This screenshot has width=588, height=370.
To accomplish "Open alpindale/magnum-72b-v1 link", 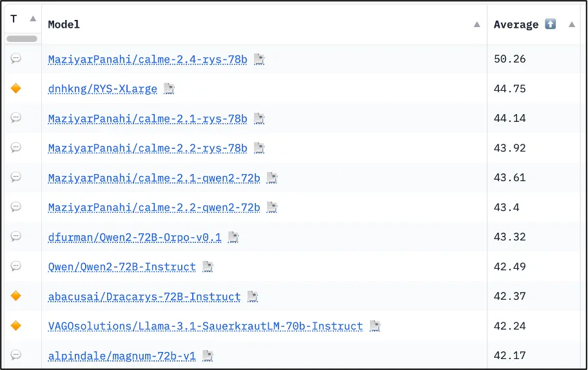I will [122, 356].
